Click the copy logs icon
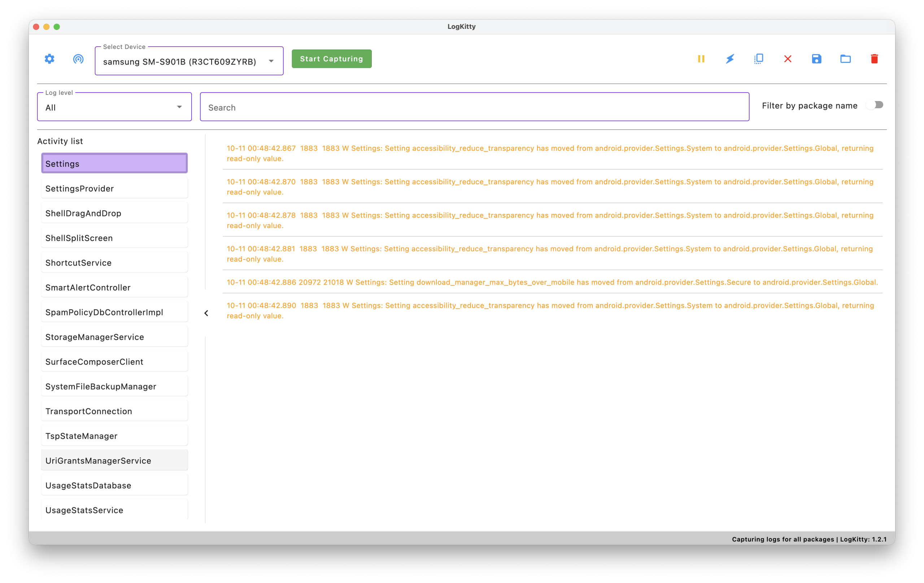Screen dimensions: 924x583 pyautogui.click(x=759, y=59)
